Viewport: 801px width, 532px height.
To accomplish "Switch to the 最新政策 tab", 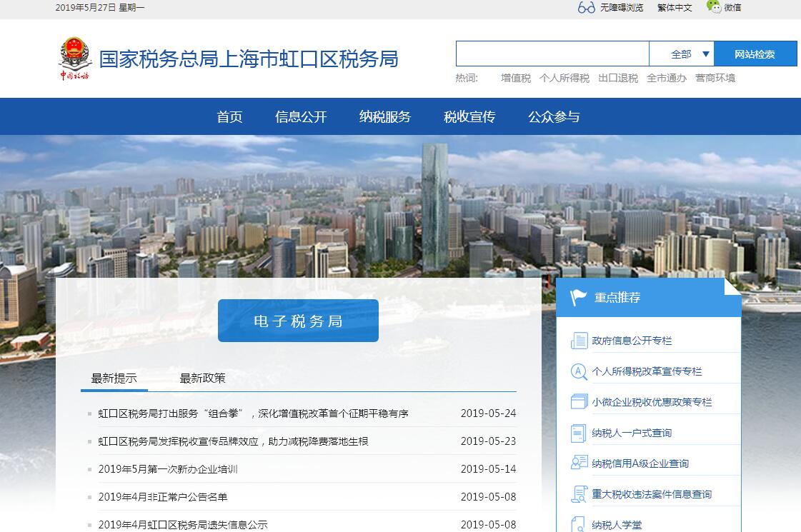I will pos(202,378).
